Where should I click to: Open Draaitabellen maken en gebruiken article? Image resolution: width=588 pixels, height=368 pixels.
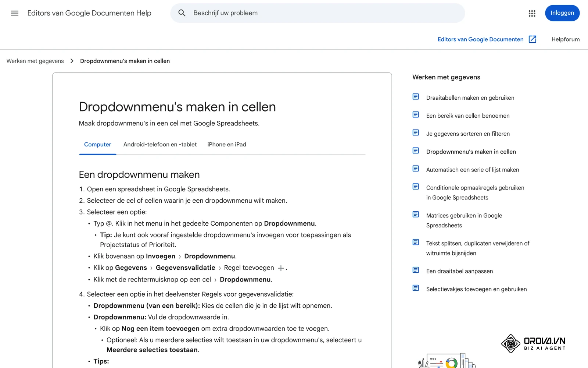(x=470, y=98)
